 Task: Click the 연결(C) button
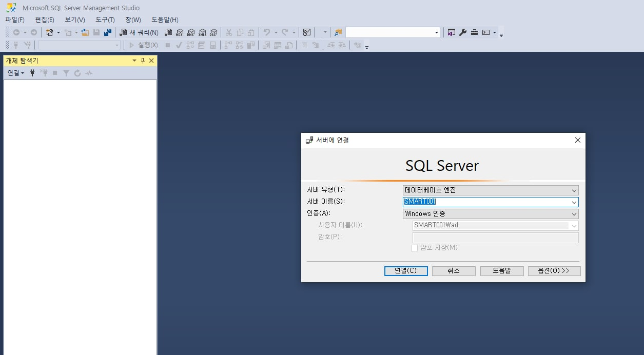click(x=406, y=271)
